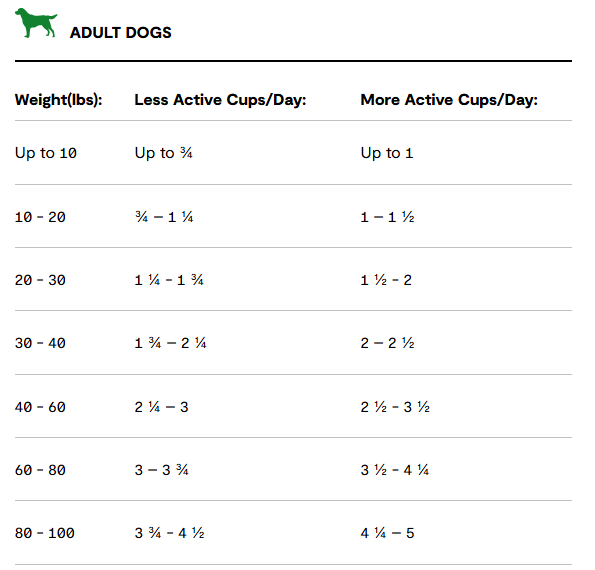The width and height of the screenshot is (595, 570).
Task: Select the 30 - 40 weight row
Action: point(293,343)
